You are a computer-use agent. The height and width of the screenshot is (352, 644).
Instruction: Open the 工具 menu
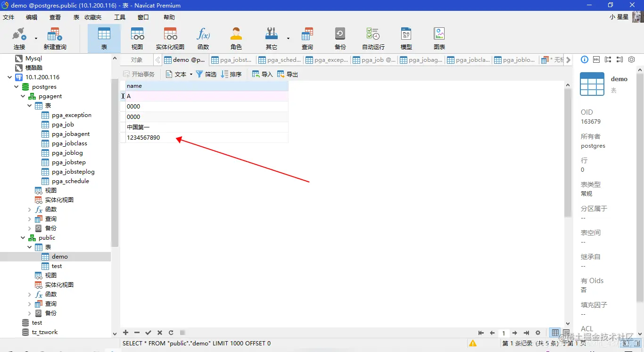pyautogui.click(x=120, y=17)
